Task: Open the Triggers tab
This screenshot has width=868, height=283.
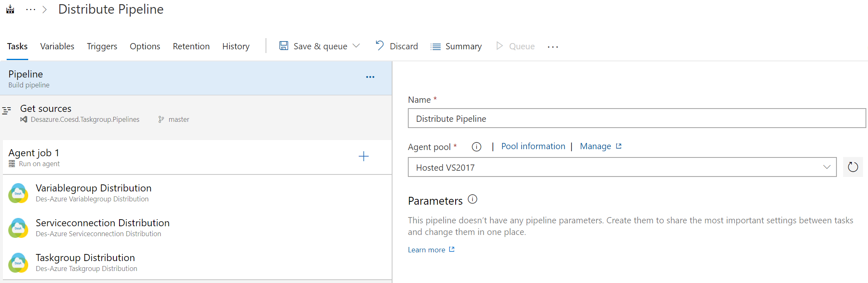Action: click(102, 46)
